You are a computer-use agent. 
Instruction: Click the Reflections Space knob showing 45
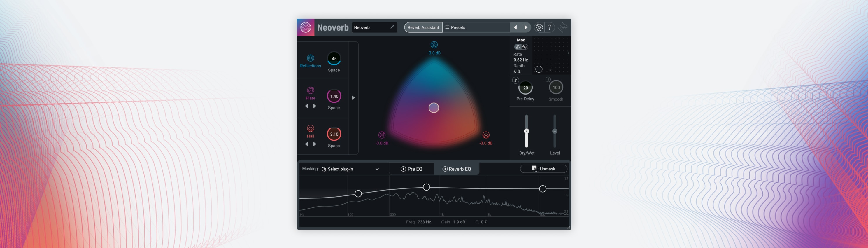coord(334,58)
